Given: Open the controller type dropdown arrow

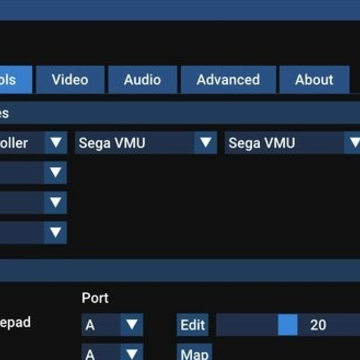Looking at the screenshot, I should (x=55, y=143).
